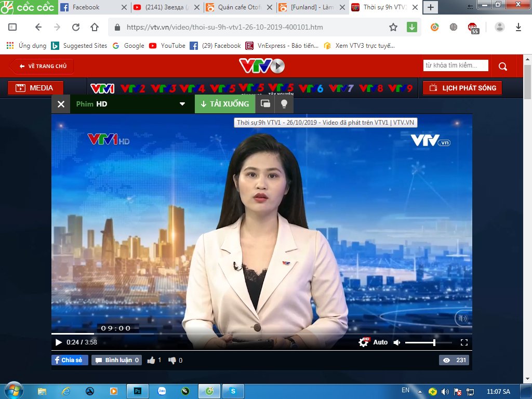Viewport: 532px width, 399px height.
Task: Open the Auto quality selector
Action: click(x=380, y=342)
